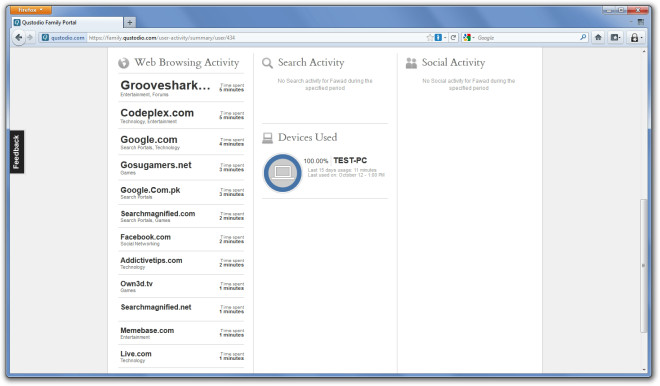Open the bookmarks toolbar menu button
660x386 pixels.
click(615, 37)
